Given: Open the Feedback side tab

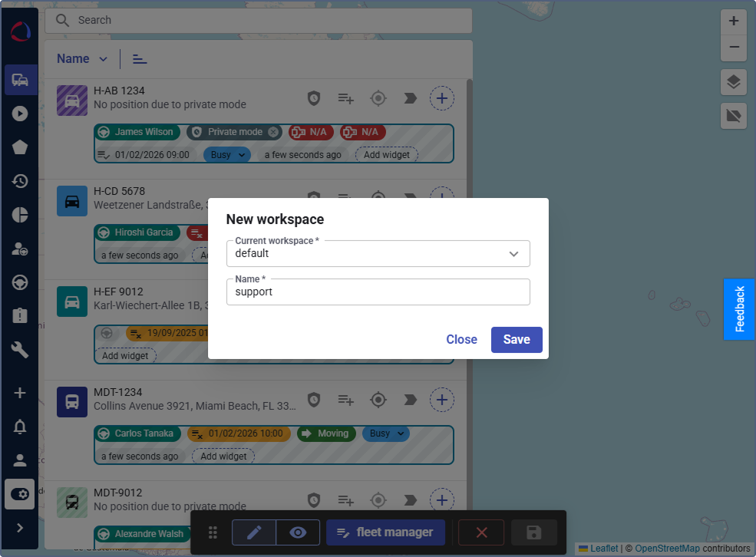Looking at the screenshot, I should tap(739, 309).
